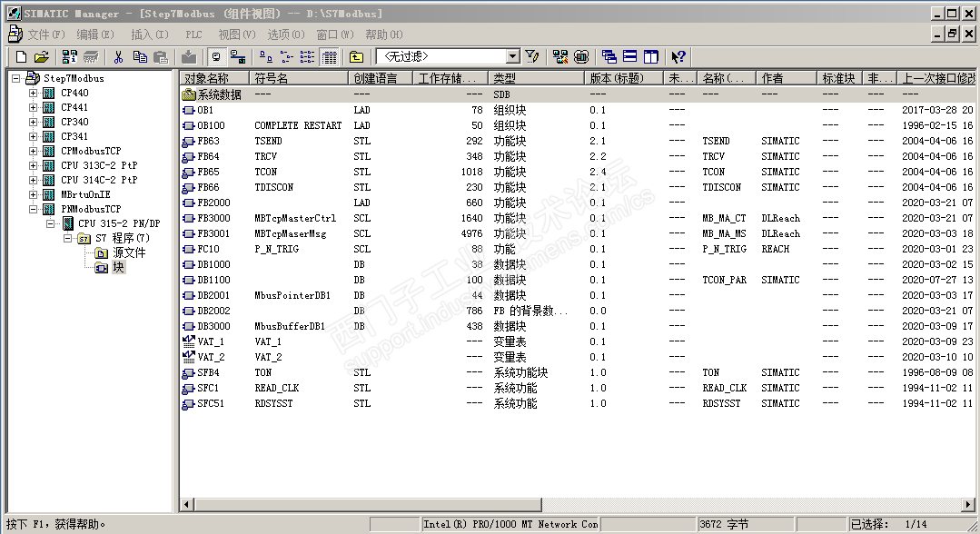Click the Step7Modbus project icon
980x534 pixels.
coord(33,78)
